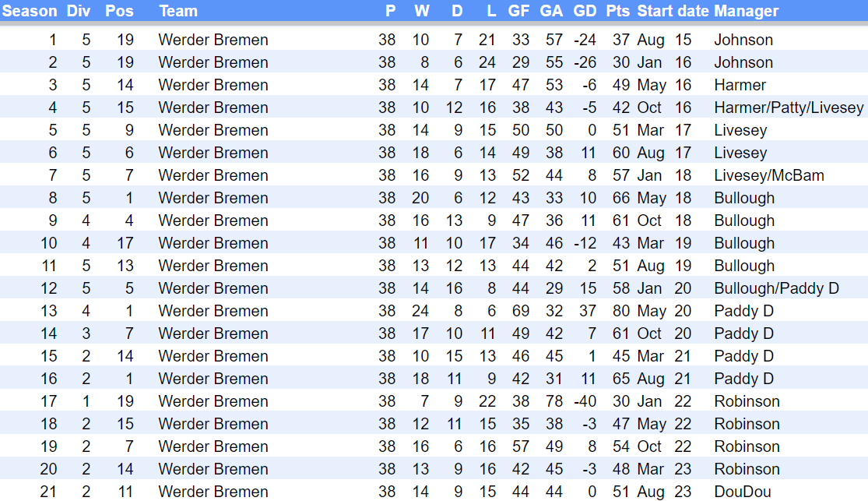Click the Pos column header

pyautogui.click(x=119, y=11)
